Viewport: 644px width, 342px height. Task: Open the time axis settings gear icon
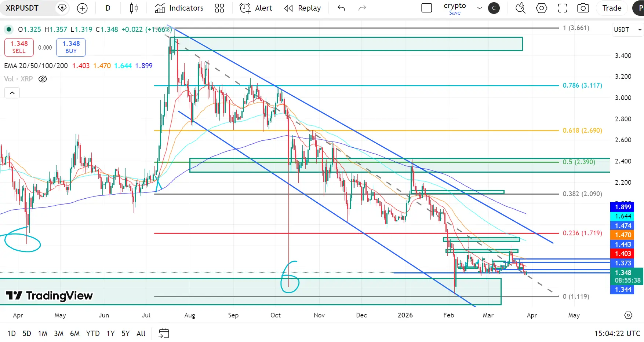click(628, 315)
